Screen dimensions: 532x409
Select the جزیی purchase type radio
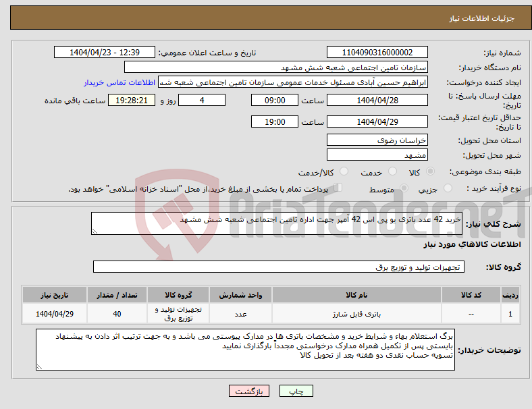click(448, 188)
